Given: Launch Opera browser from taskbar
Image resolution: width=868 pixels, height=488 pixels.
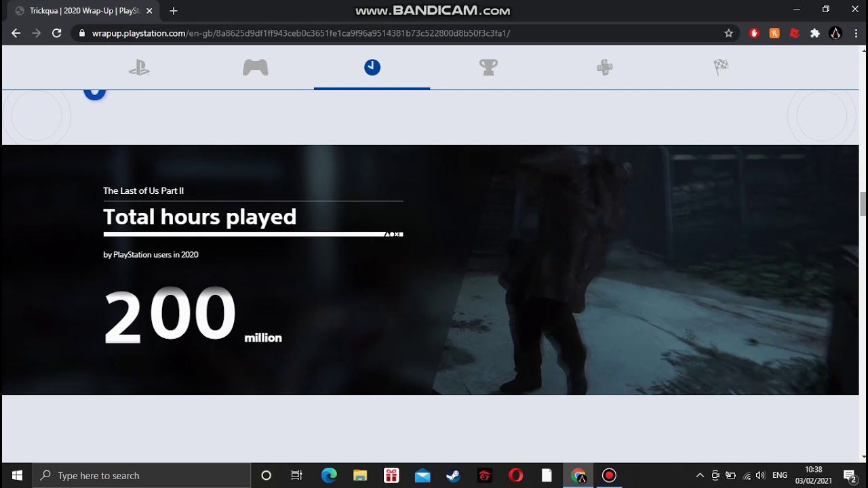Looking at the screenshot, I should click(x=516, y=475).
